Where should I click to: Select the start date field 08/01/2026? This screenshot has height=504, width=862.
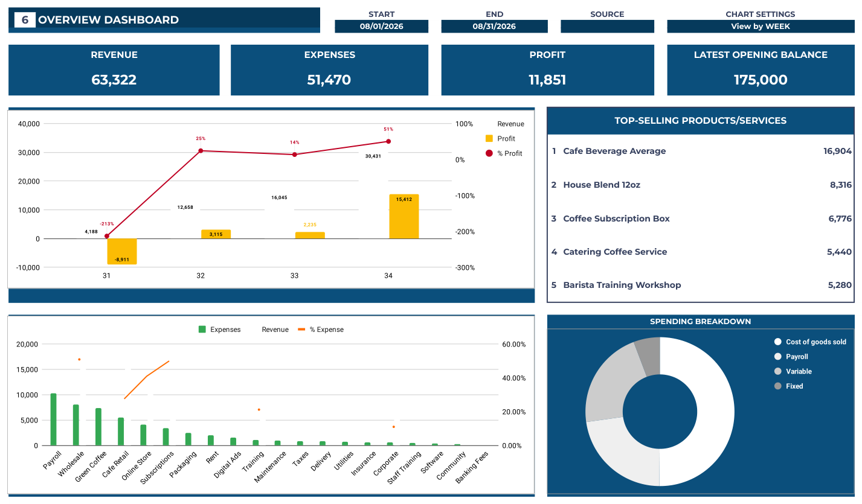[x=381, y=27]
